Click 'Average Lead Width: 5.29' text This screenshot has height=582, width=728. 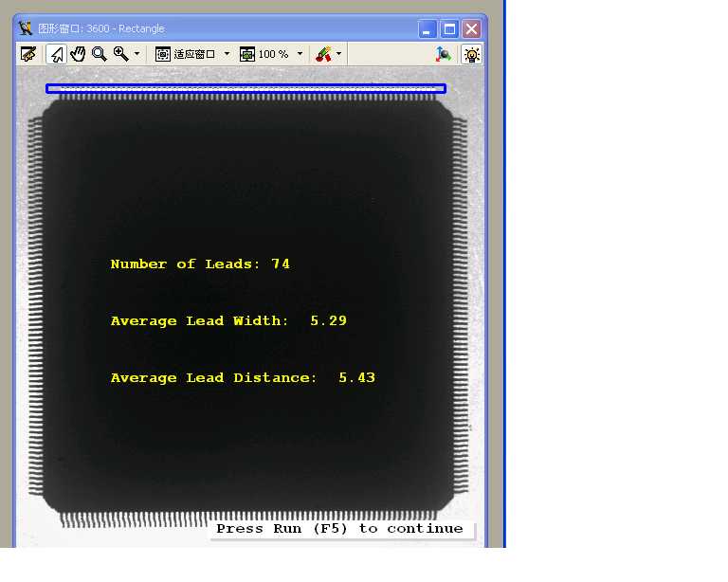click(228, 320)
